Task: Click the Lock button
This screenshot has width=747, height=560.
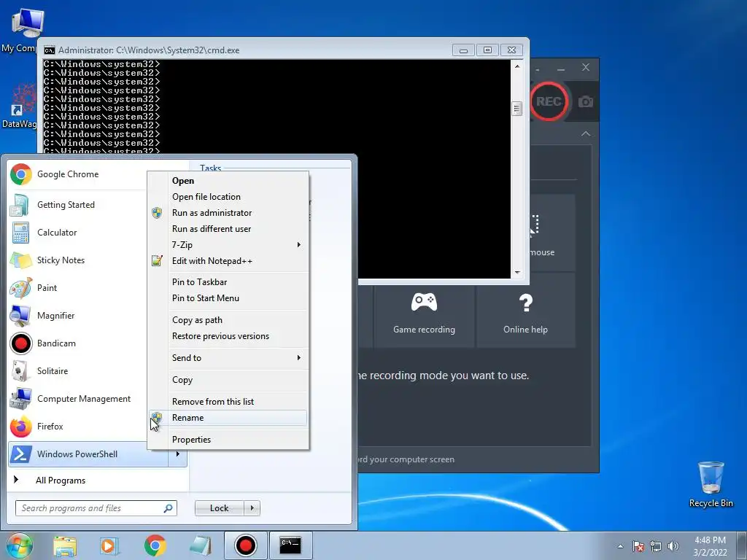Action: [x=219, y=508]
